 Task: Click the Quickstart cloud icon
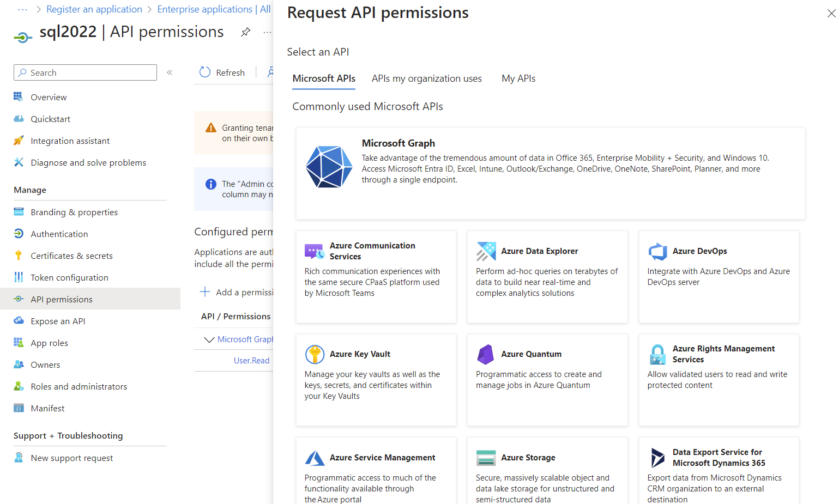click(x=19, y=118)
